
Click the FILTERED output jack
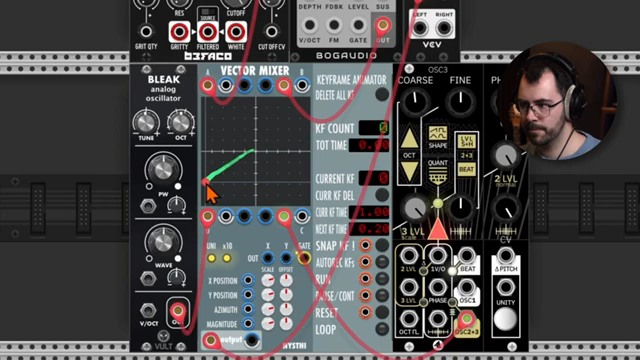(x=208, y=31)
